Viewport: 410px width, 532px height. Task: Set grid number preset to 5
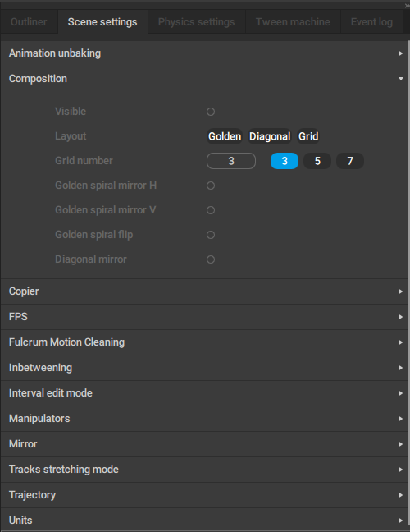tap(317, 161)
